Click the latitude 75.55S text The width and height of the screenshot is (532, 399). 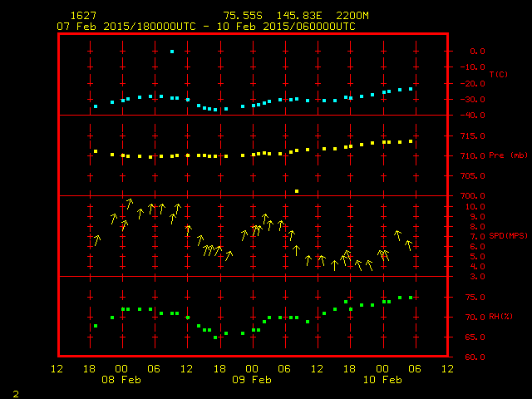click(x=240, y=16)
